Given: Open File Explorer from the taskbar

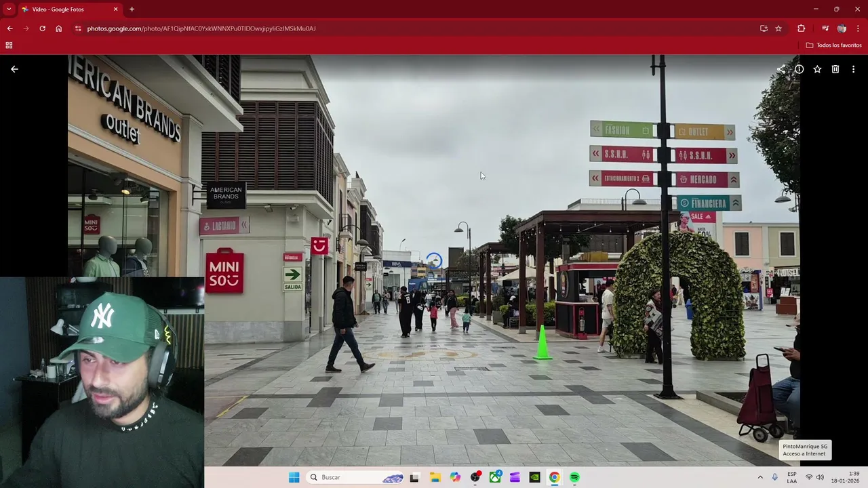Looking at the screenshot, I should click(435, 477).
